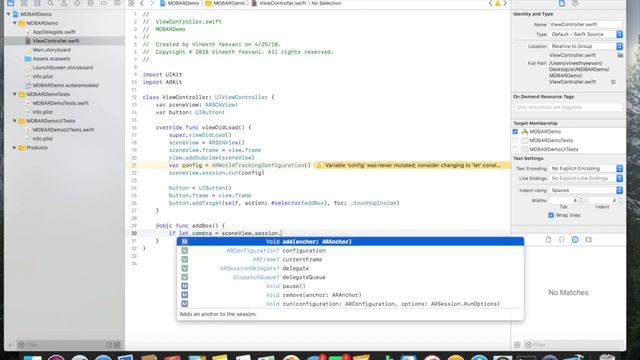Click the warning icon on line 21

pyautogui.click(x=319, y=165)
